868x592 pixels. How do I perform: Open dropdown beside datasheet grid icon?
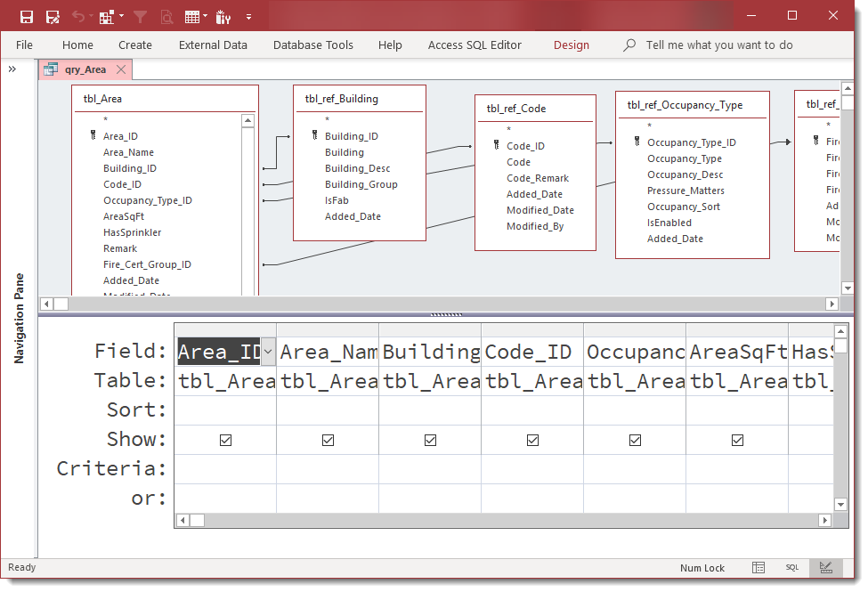pos(206,17)
